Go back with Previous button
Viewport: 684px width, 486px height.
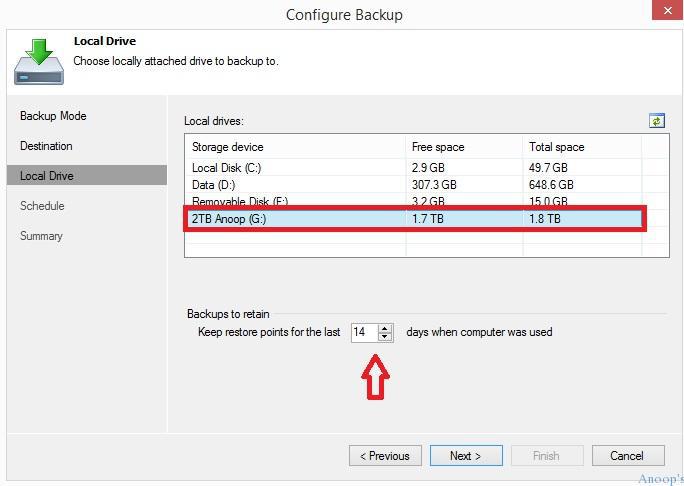coord(385,456)
